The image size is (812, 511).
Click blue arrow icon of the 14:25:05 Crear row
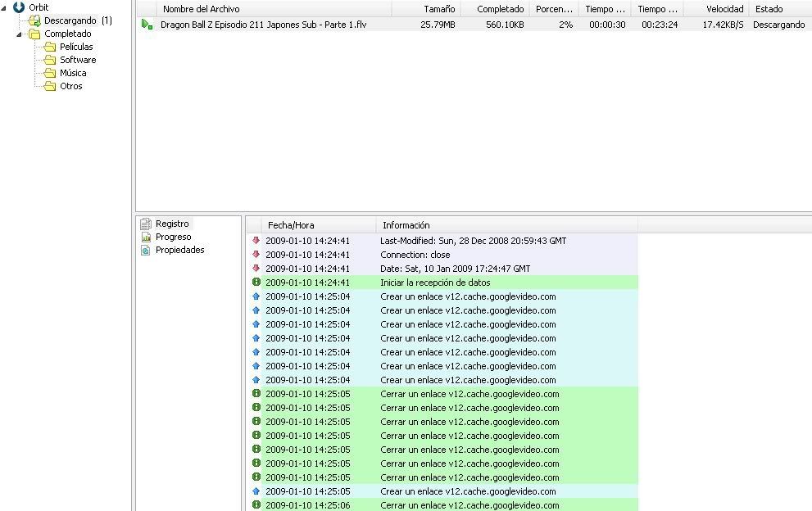click(256, 491)
